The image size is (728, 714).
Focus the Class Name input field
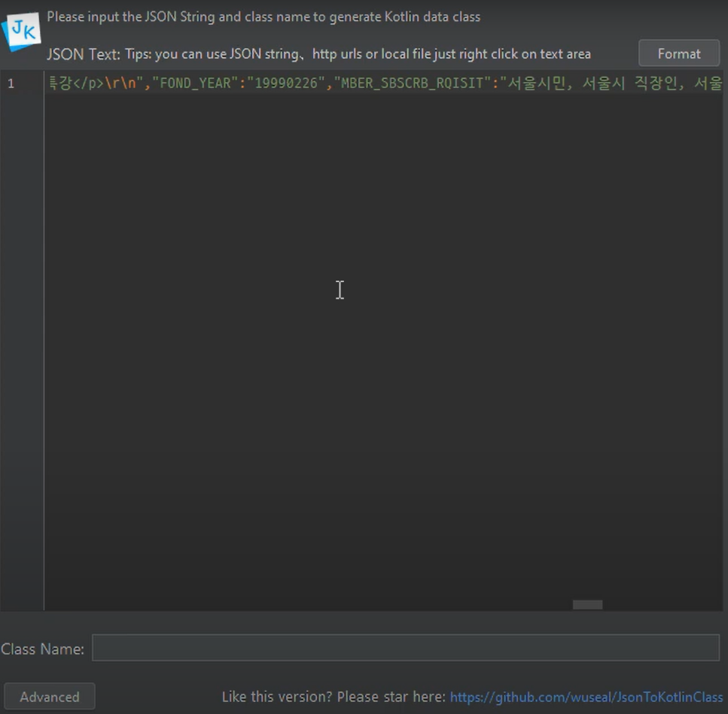(406, 648)
